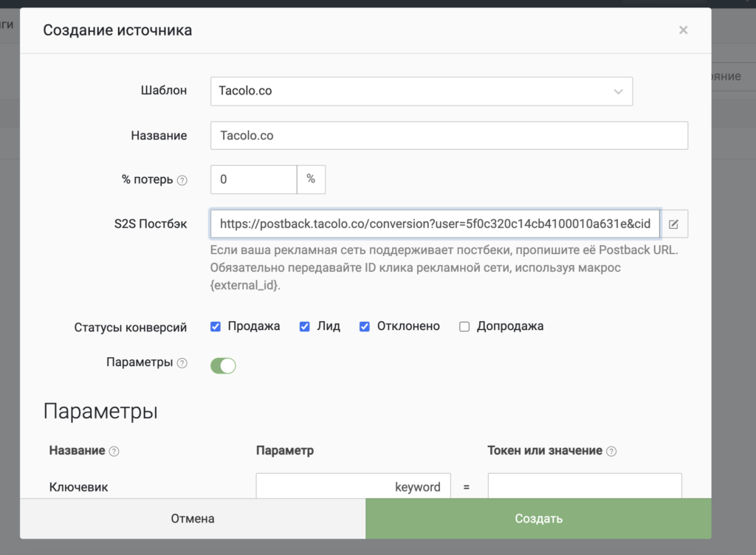Click the Ключевик token value field
756x555 pixels.
coord(585,486)
